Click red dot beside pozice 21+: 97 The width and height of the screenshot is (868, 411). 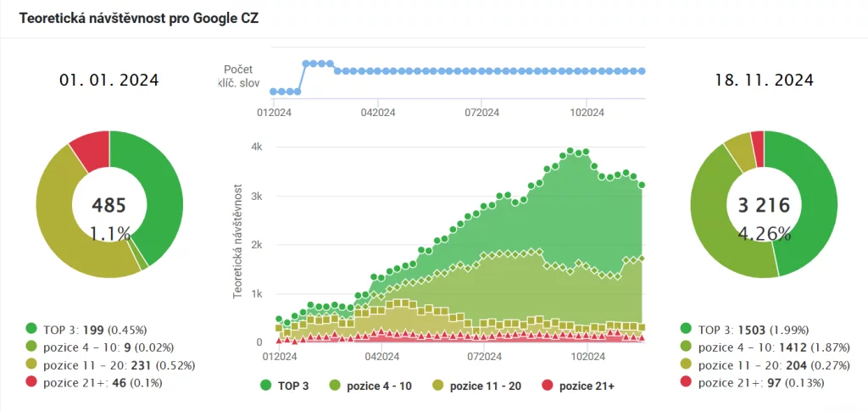685,383
